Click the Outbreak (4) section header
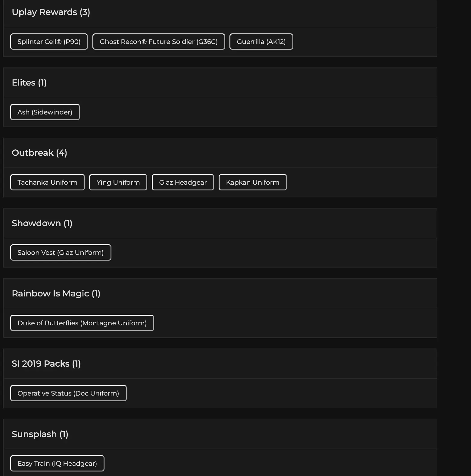 pyautogui.click(x=39, y=153)
